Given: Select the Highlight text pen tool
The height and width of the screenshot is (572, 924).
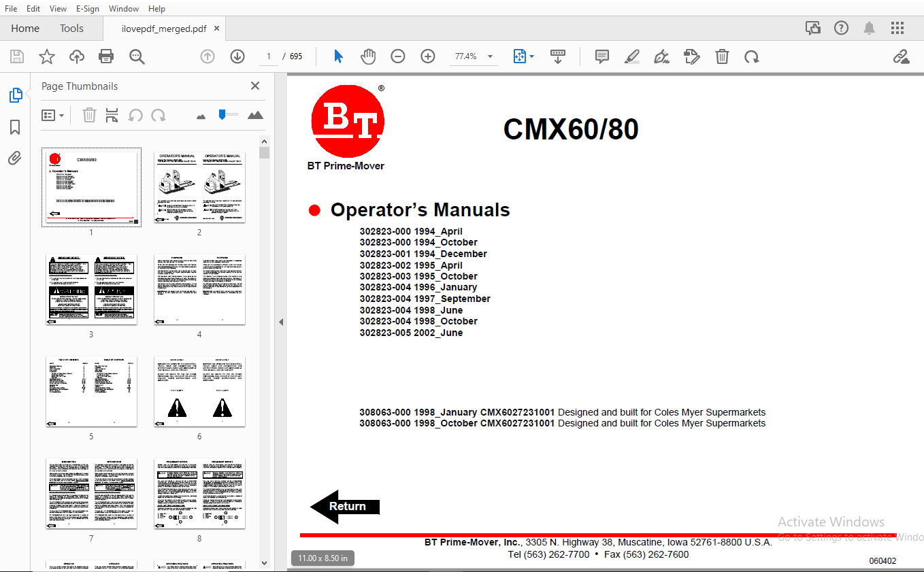Looking at the screenshot, I should (632, 56).
